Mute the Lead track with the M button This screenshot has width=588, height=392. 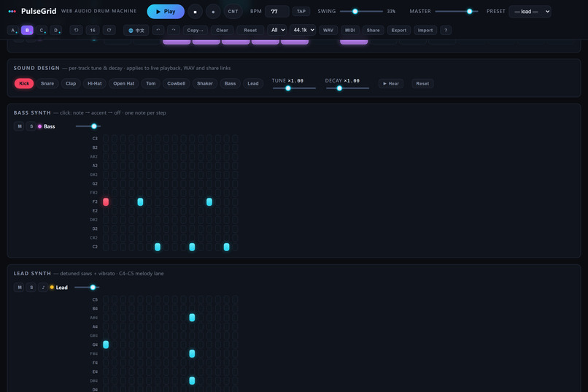click(x=20, y=288)
